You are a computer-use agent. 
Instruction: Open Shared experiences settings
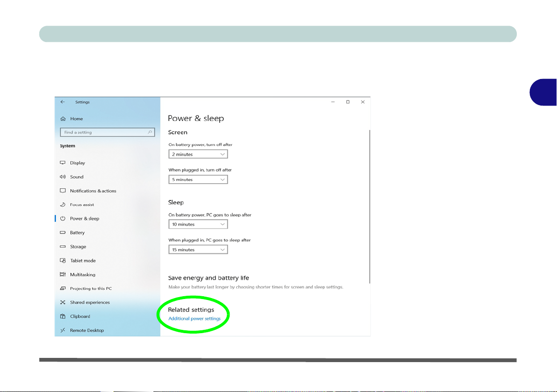tap(90, 303)
